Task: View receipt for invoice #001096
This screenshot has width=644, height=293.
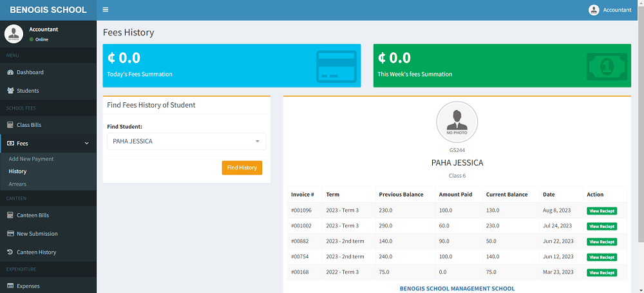Action: pyautogui.click(x=601, y=211)
